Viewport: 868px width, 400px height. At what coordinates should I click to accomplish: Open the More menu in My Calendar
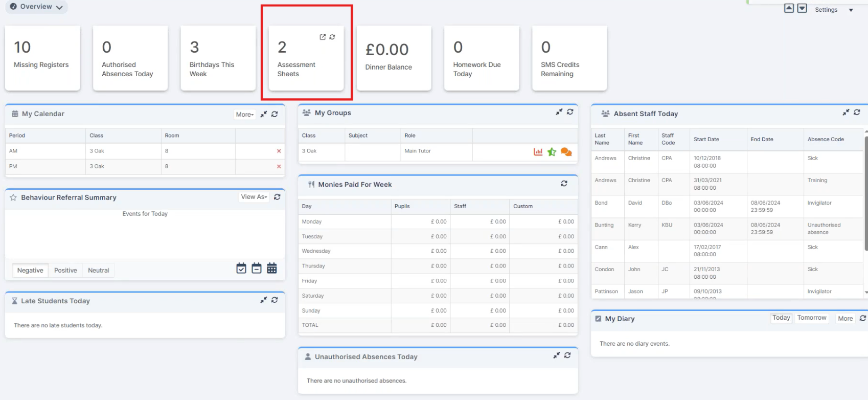tap(244, 115)
